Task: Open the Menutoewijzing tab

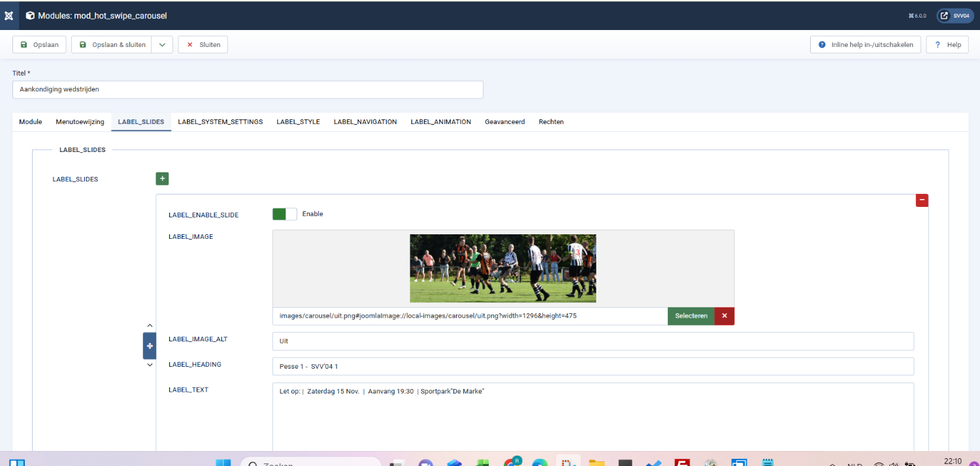Action: pos(80,122)
